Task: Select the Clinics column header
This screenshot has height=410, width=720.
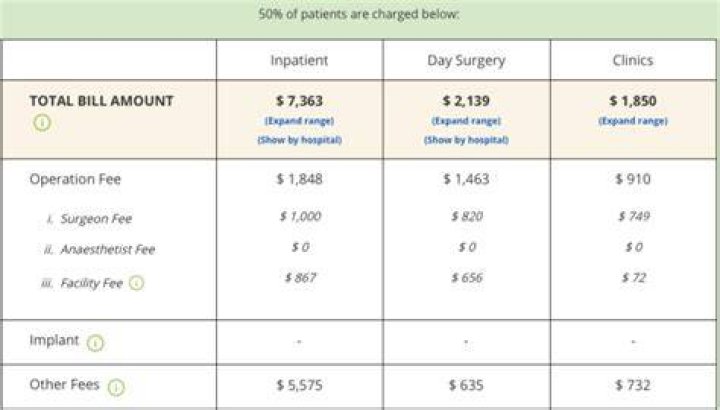Action: (633, 60)
